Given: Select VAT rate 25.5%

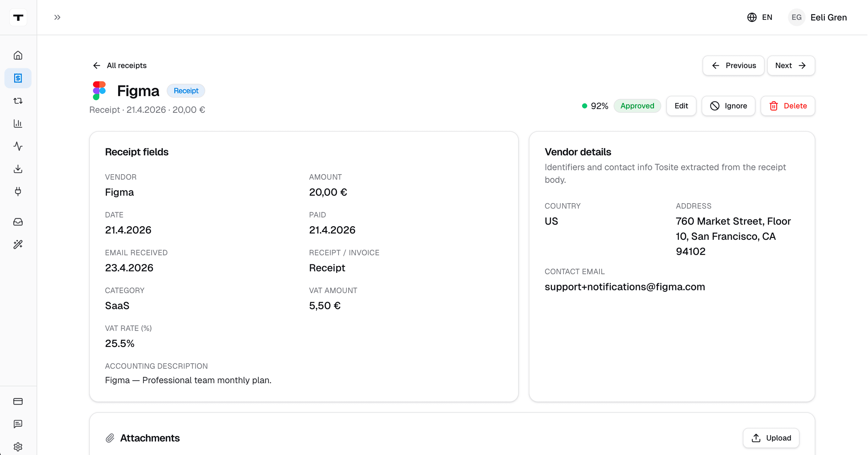Looking at the screenshot, I should coord(120,343).
